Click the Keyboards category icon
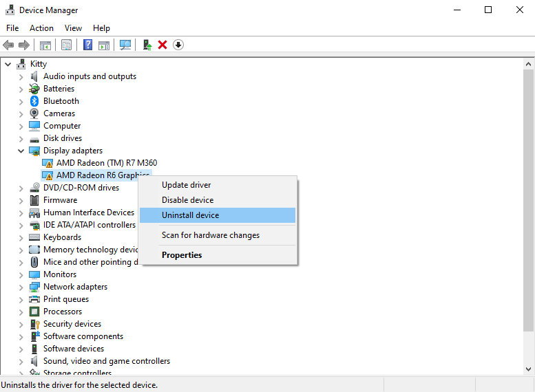This screenshot has width=535, height=392. click(34, 237)
